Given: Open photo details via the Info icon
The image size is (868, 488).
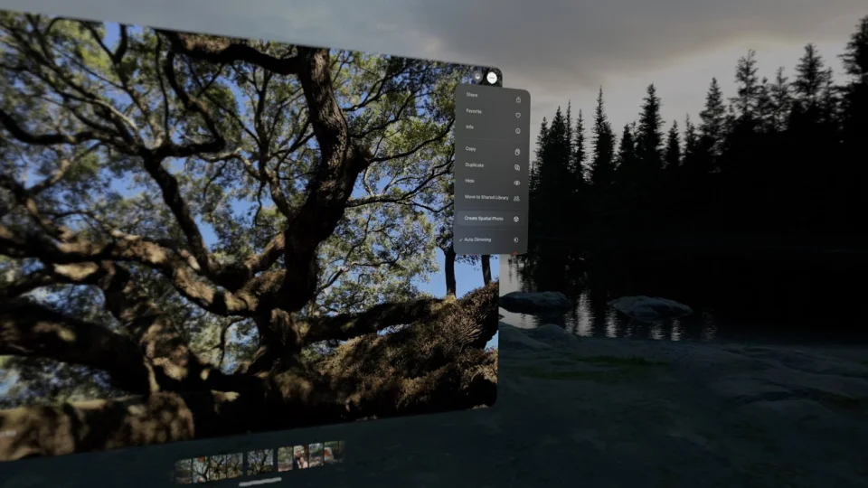Looking at the screenshot, I should [x=518, y=130].
